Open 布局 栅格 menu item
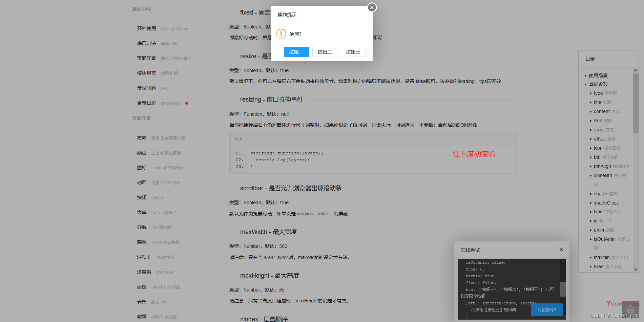Viewport: 644px width, 322px height. pos(161,138)
